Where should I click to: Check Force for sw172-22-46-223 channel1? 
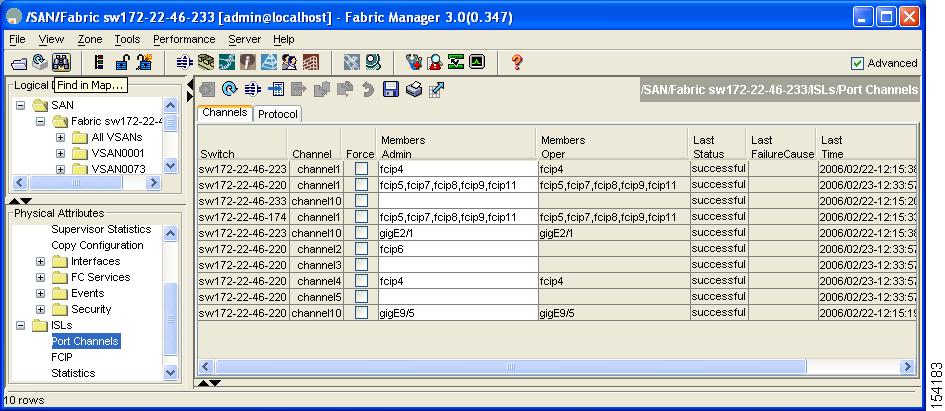click(x=361, y=169)
